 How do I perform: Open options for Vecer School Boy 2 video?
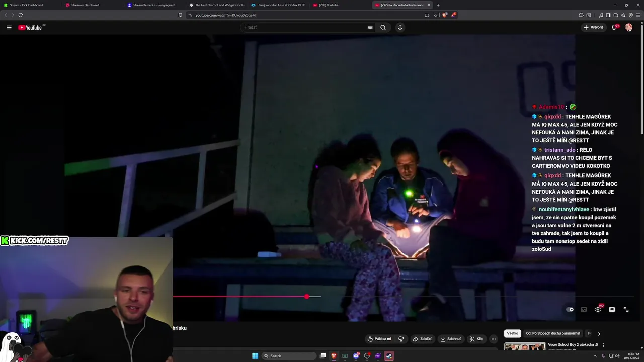[603, 345]
